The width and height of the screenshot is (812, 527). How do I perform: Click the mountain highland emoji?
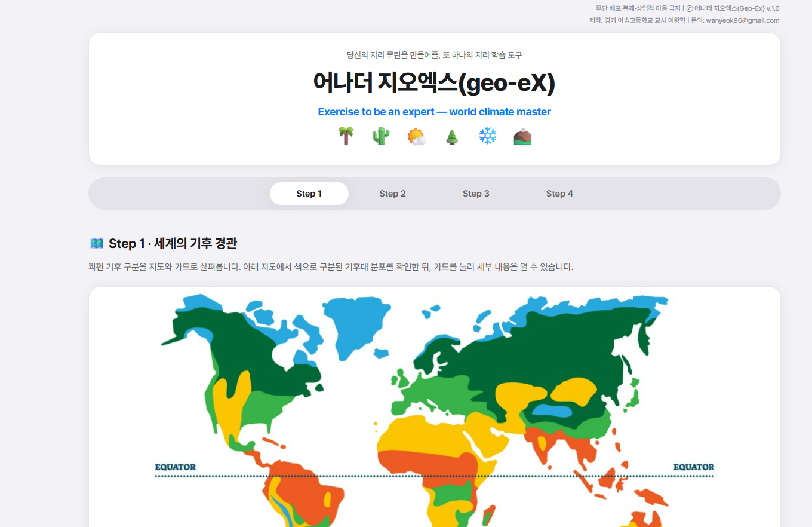(522, 136)
